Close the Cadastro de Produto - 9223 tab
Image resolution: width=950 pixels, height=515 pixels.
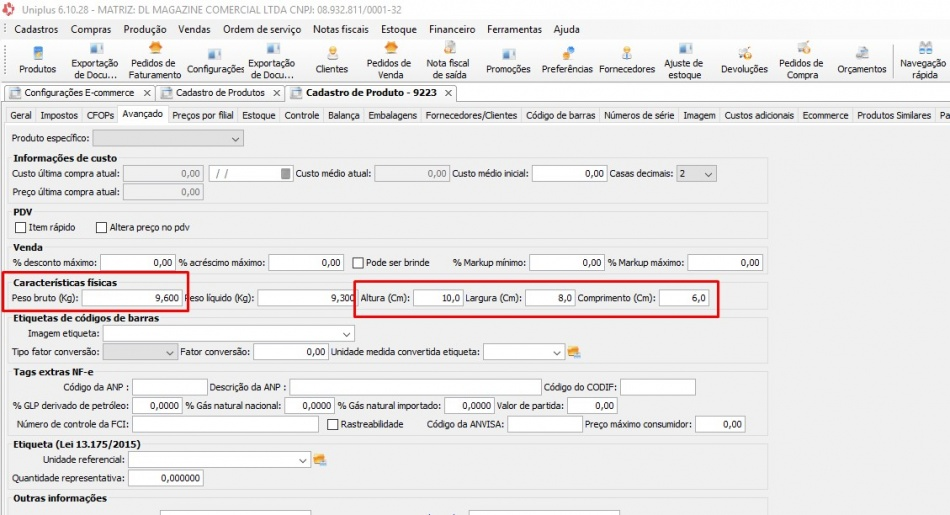448,93
